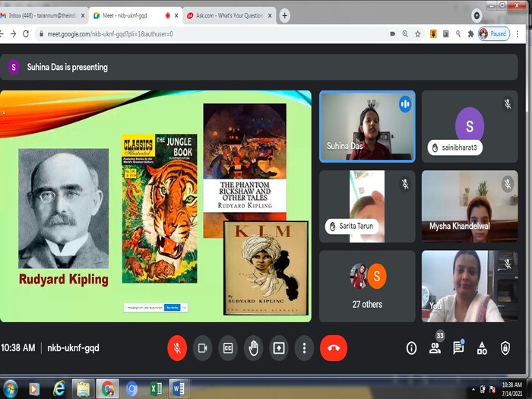The image size is (532, 399).
Task: Click the action center flag tray icon
Action: [492, 390]
